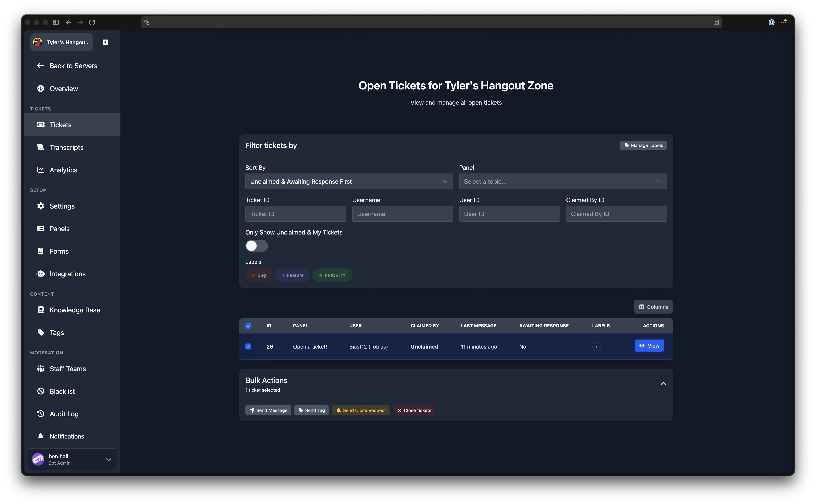This screenshot has width=816, height=504.
Task: Open the Panels page
Action: click(72, 229)
